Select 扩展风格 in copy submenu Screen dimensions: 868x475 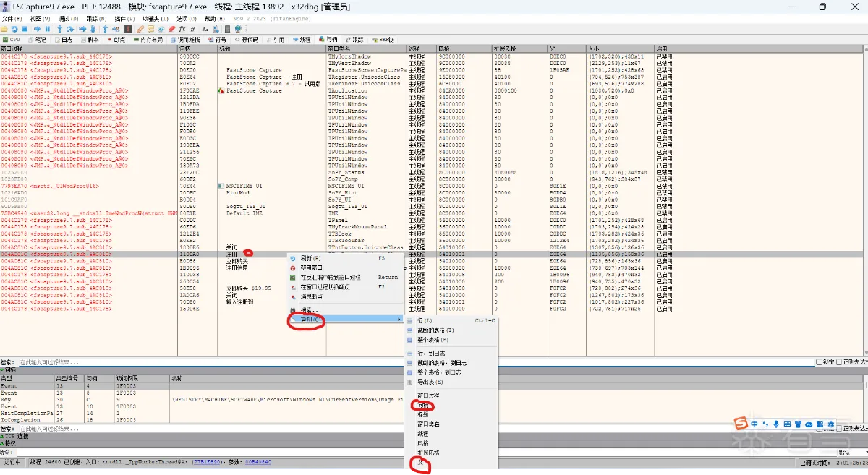click(x=451, y=453)
